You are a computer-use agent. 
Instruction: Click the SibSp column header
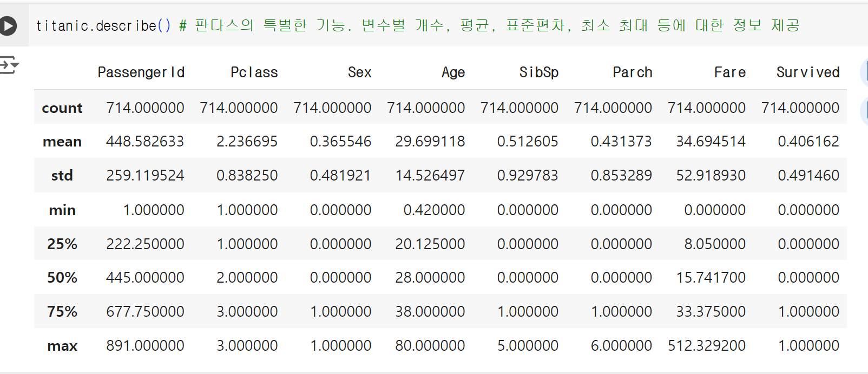[x=539, y=72]
